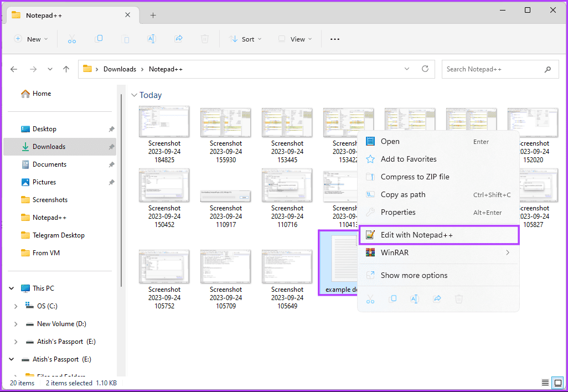Click the New button
Image resolution: width=568 pixels, height=392 pixels.
pyautogui.click(x=32, y=39)
